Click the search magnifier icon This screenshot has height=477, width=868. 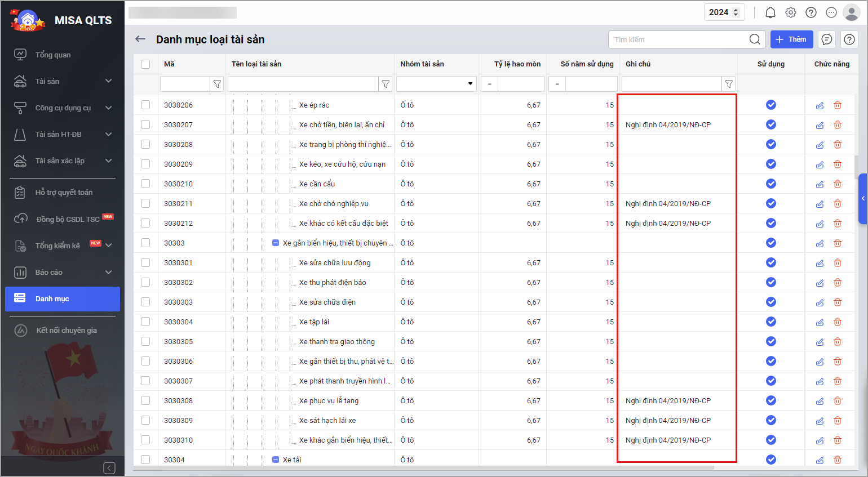tap(755, 39)
